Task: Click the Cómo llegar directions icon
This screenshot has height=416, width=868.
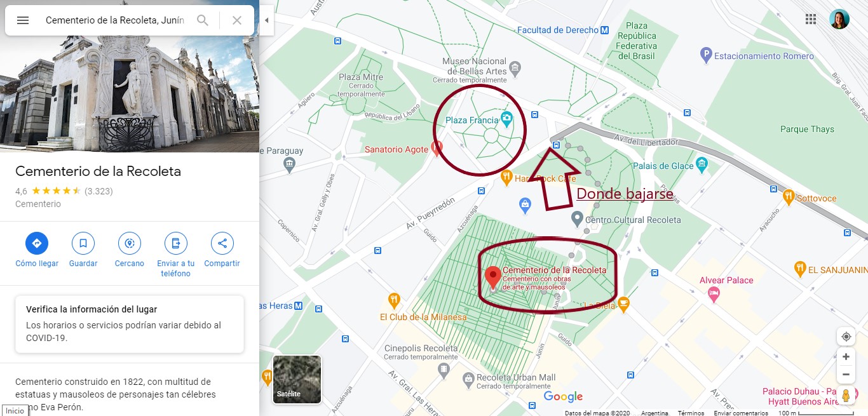Action: point(37,243)
